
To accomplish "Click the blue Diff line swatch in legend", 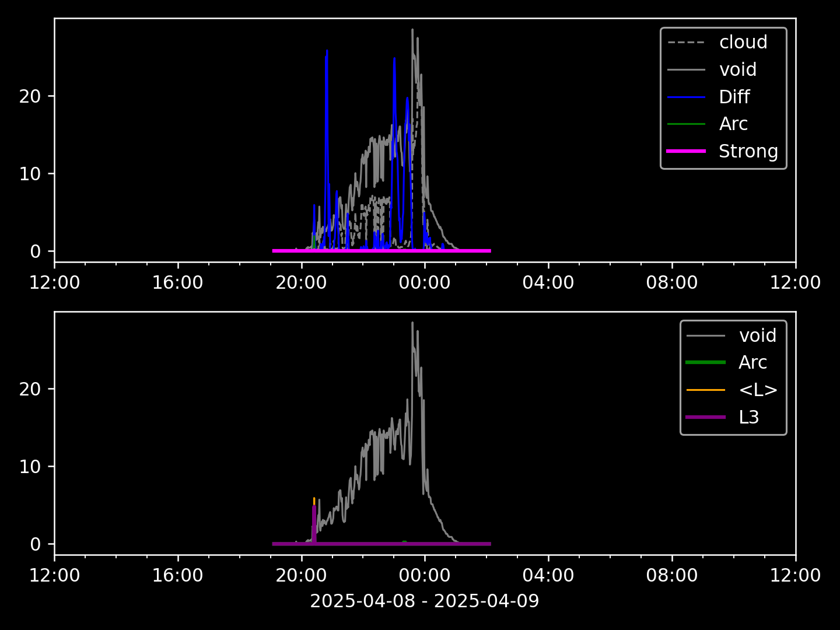I will pos(687,97).
